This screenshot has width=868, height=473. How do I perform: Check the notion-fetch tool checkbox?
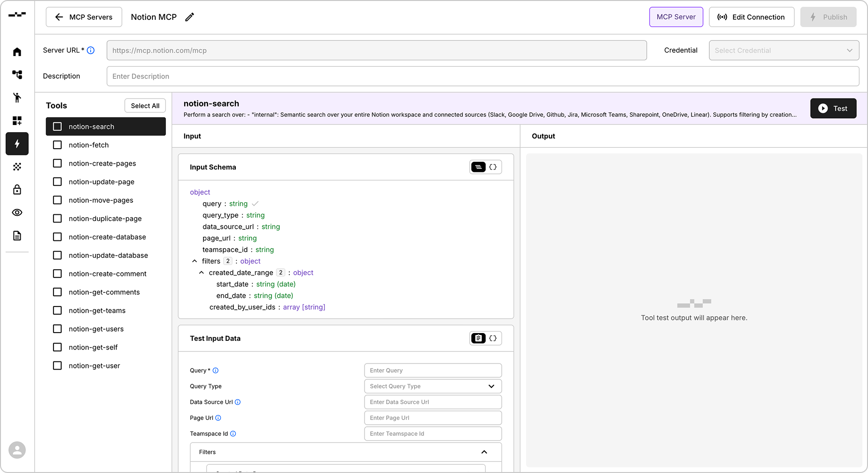click(57, 145)
